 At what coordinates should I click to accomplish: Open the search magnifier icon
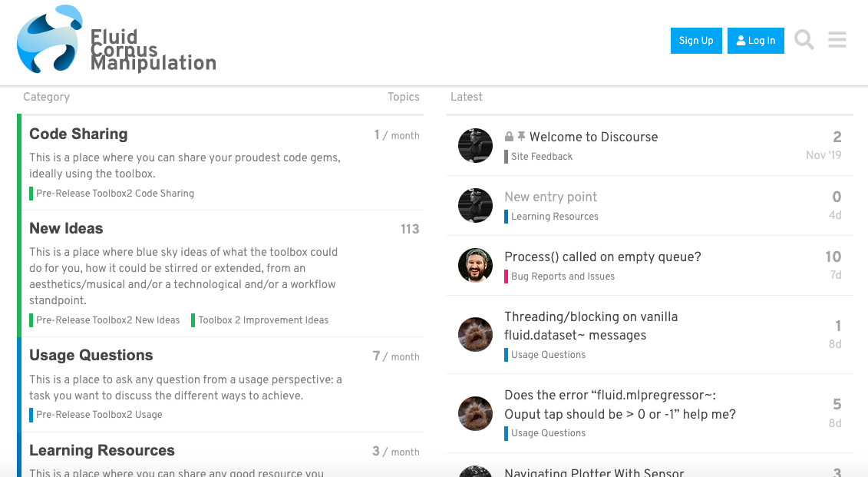[804, 40]
